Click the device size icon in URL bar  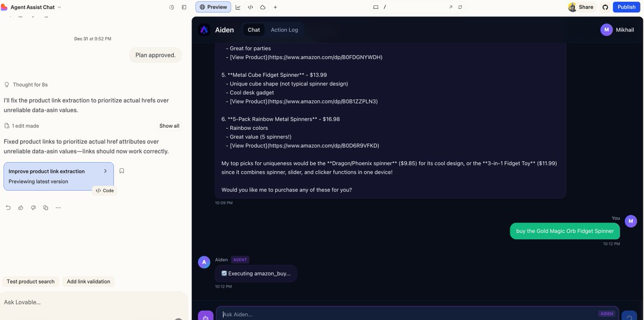pyautogui.click(x=376, y=7)
